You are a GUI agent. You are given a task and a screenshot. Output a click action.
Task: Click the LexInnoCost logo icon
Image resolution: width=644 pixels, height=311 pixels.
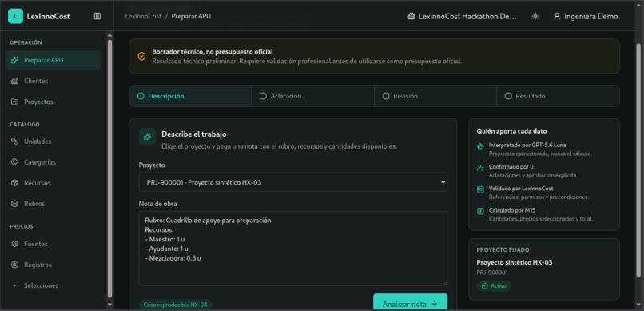coord(15,16)
